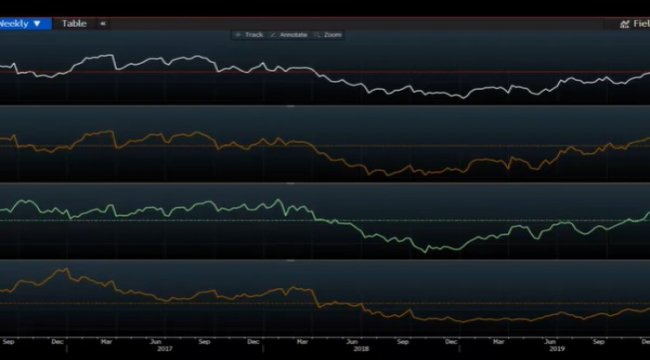650x360 pixels.
Task: Click the 2017 year label on axis
Action: pyautogui.click(x=164, y=349)
